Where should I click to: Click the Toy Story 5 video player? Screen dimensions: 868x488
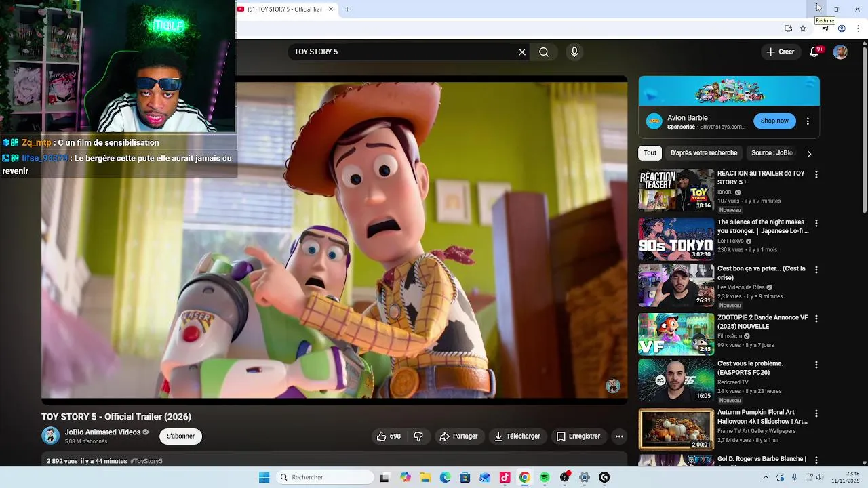coord(334,240)
